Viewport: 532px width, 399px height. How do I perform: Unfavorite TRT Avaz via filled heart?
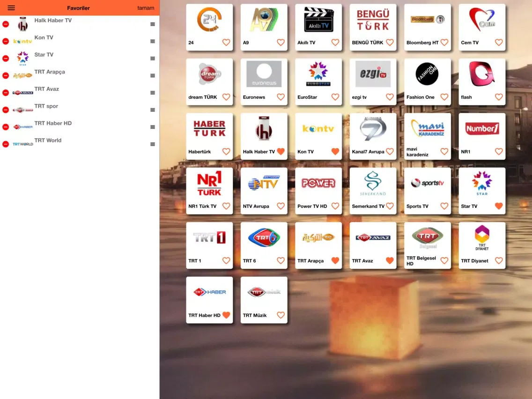click(390, 260)
